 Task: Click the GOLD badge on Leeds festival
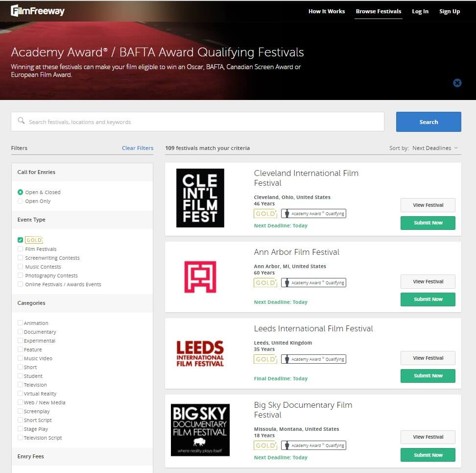click(x=265, y=359)
